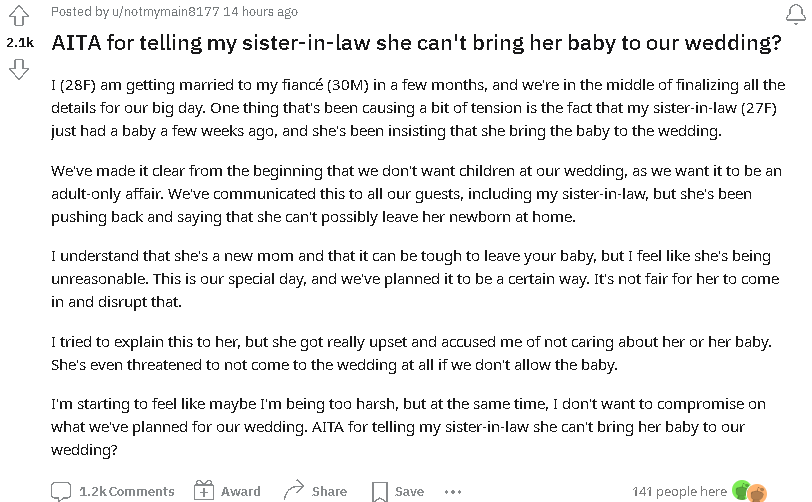The height and width of the screenshot is (502, 812).
Task: Click the 'Award' text label
Action: click(241, 491)
